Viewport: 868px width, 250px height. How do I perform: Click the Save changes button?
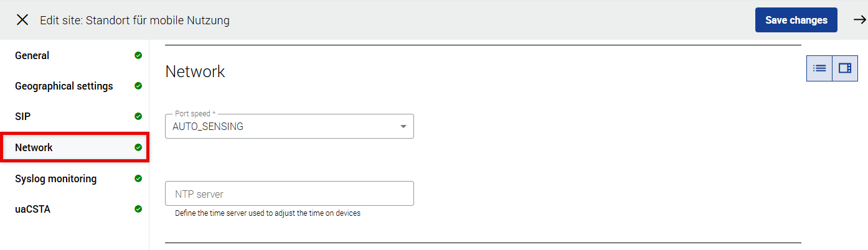(796, 20)
